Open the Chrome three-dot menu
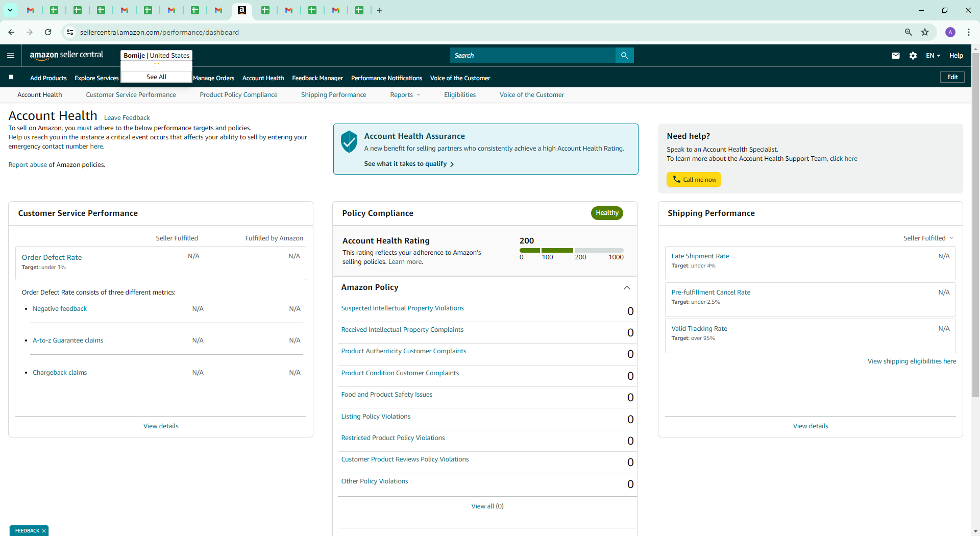The width and height of the screenshot is (980, 536). [969, 32]
